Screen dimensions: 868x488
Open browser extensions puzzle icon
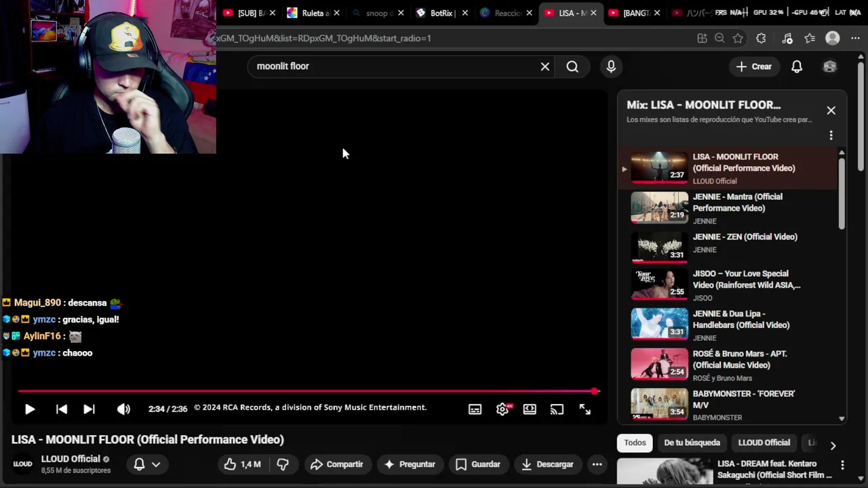[761, 39]
